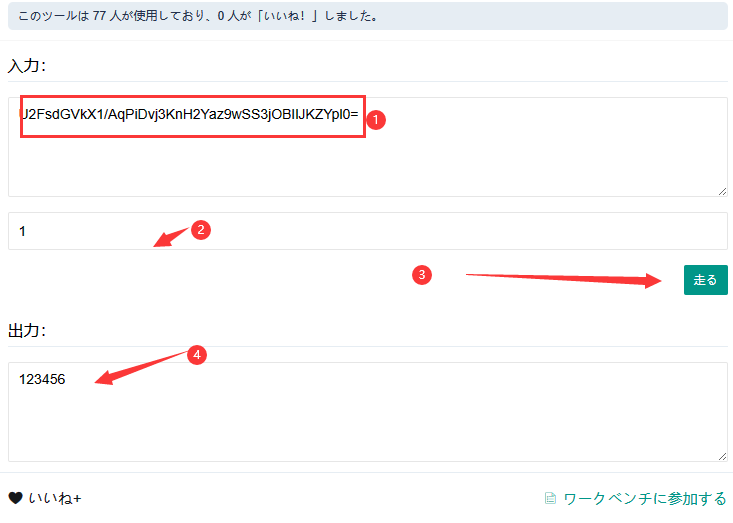The height and width of the screenshot is (523, 733).
Task: Grab the input textarea resize handle
Action: pyautogui.click(x=722, y=192)
